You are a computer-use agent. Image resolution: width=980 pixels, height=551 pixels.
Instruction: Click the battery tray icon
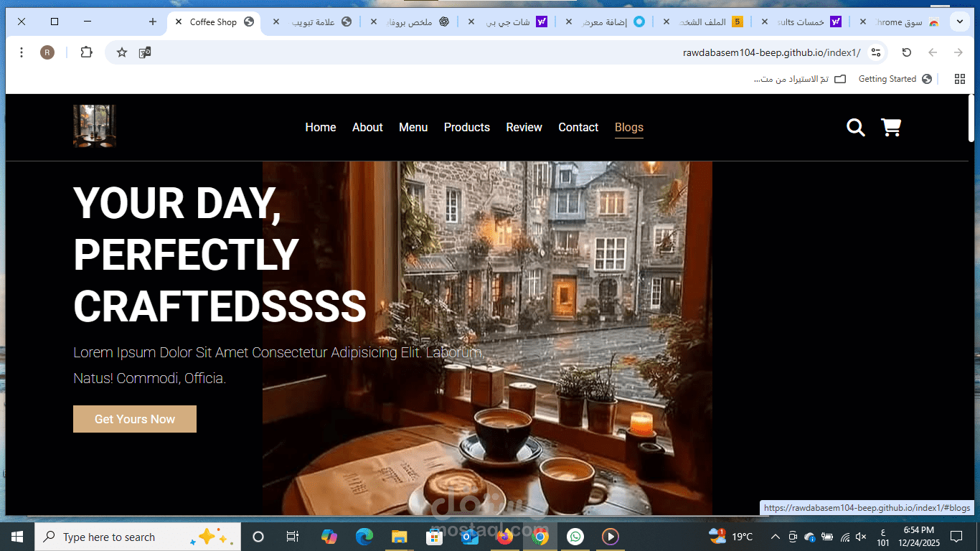click(826, 537)
